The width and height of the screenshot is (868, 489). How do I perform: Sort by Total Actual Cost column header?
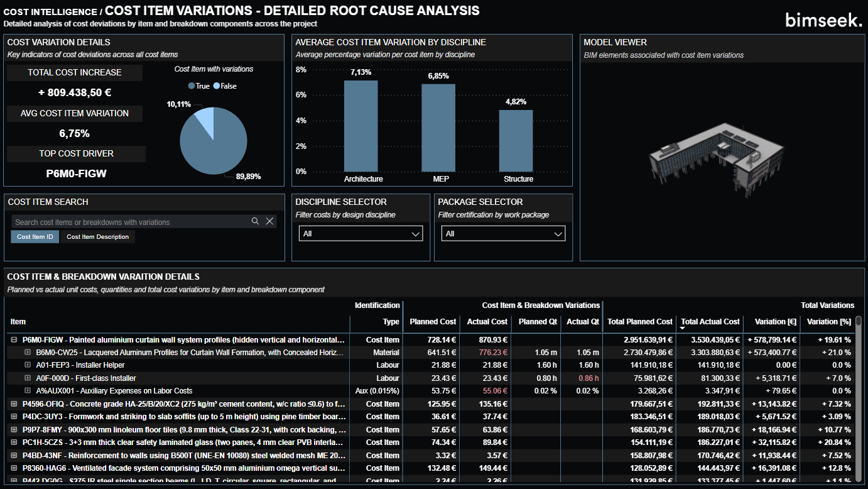710,322
